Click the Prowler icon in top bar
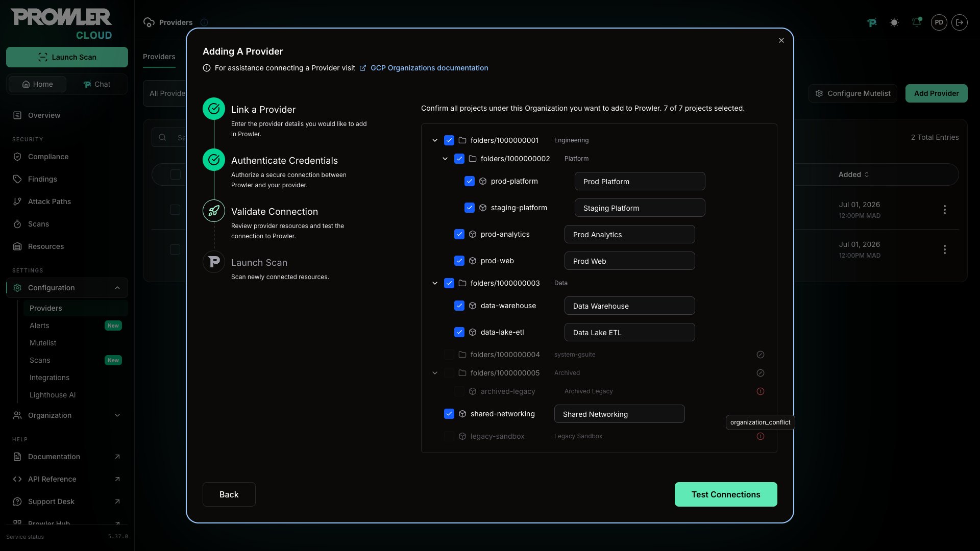Viewport: 980px width, 551px height. [x=871, y=22]
